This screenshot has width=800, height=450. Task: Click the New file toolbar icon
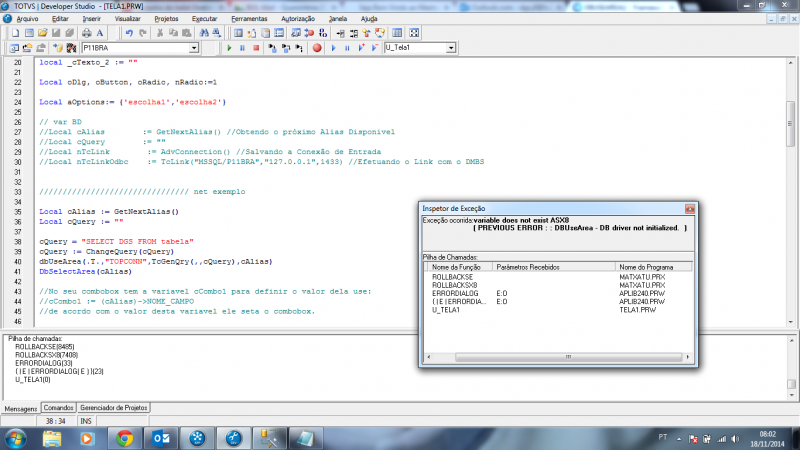15,33
